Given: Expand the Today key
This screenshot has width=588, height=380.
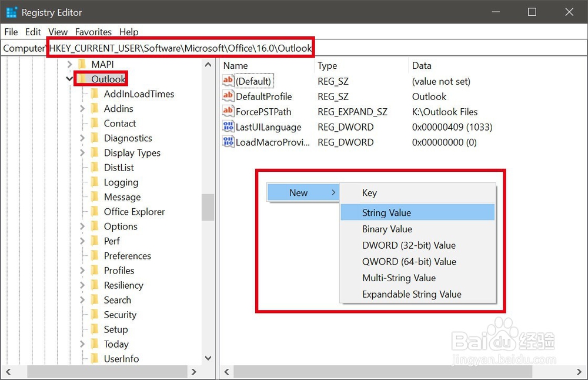Looking at the screenshot, I should coord(82,344).
